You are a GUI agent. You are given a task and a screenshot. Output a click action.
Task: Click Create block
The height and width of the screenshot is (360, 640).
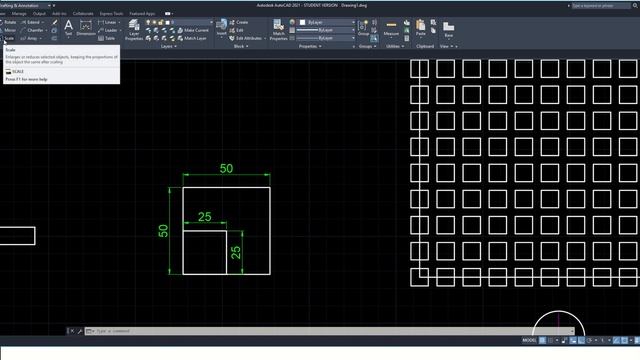[239, 22]
